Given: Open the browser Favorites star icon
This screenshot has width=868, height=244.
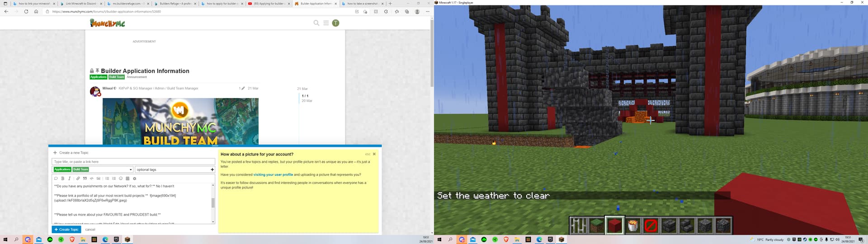Looking at the screenshot, I should pos(396,12).
